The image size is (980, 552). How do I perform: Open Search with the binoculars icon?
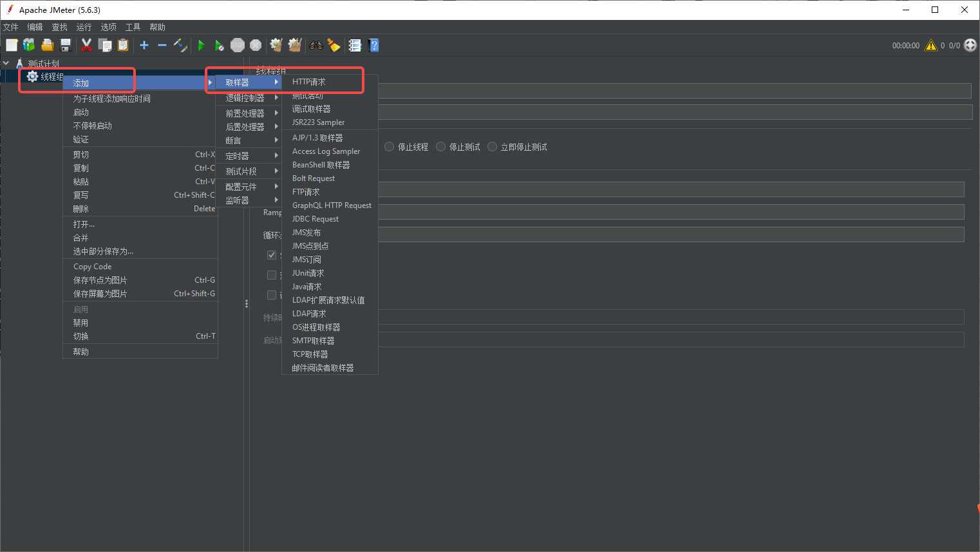point(316,45)
